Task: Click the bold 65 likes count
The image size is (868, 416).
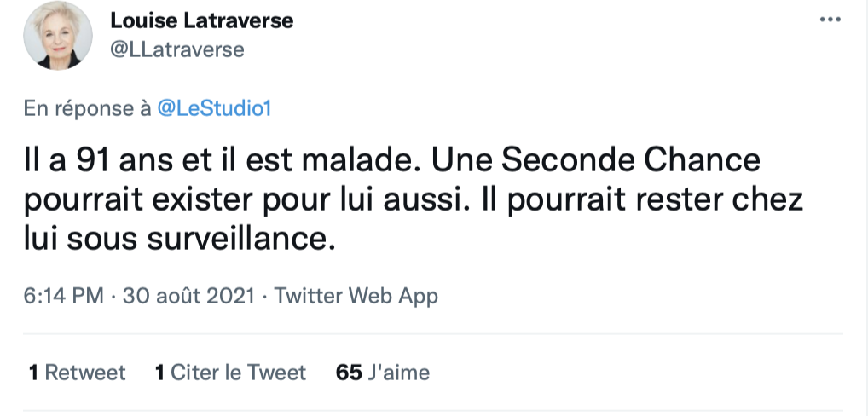Action: pyautogui.click(x=349, y=373)
